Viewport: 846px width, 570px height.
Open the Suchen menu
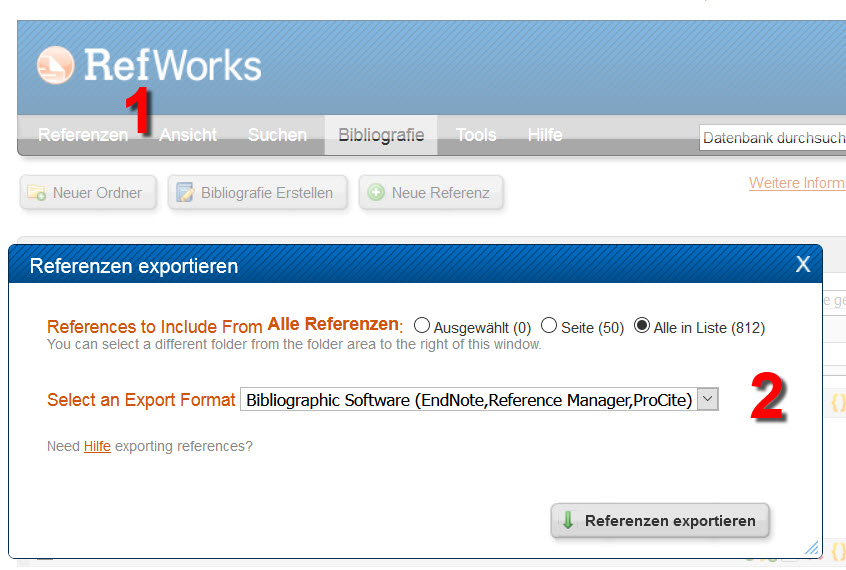277,135
